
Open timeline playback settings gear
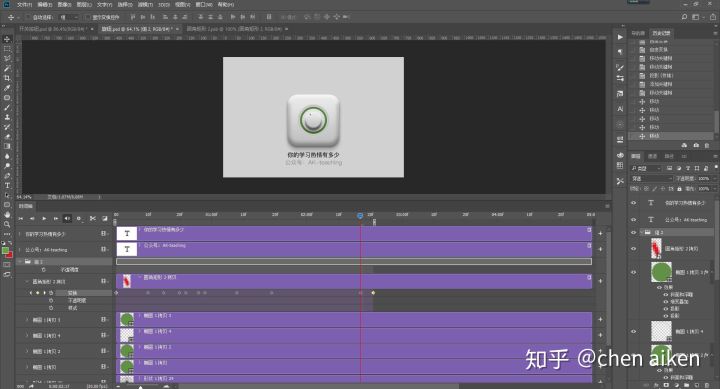(79, 219)
